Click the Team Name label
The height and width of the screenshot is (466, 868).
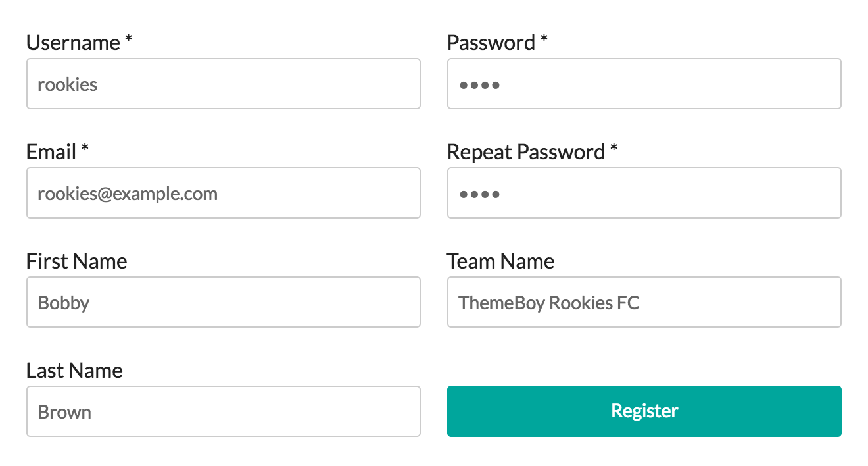[x=500, y=261]
